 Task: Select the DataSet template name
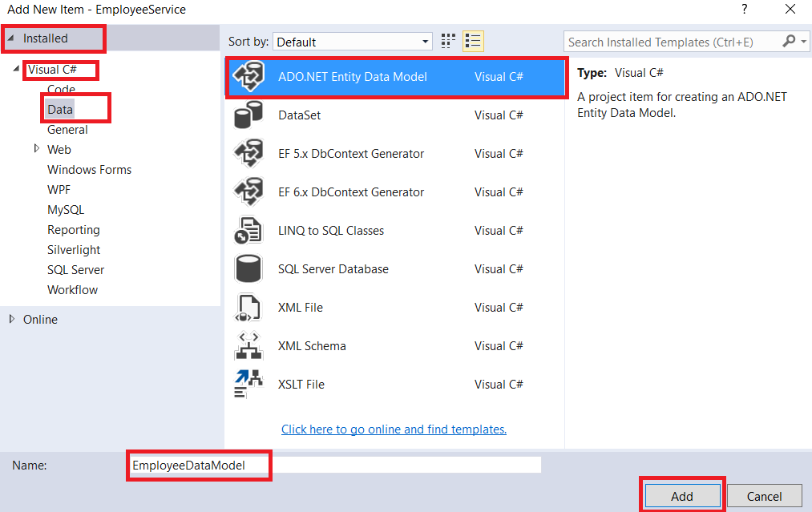point(299,115)
